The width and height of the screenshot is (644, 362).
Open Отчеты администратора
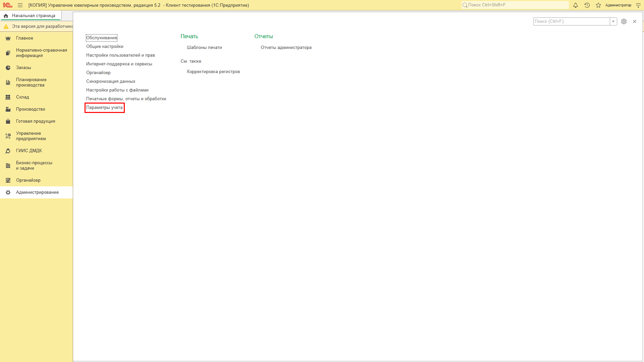tap(286, 48)
